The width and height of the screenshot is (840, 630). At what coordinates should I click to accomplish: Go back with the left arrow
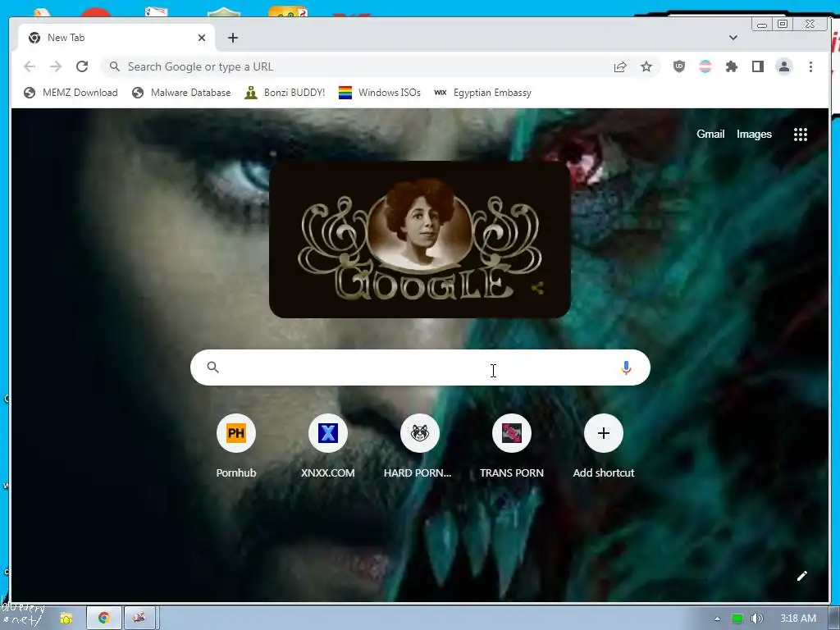pyautogui.click(x=30, y=66)
